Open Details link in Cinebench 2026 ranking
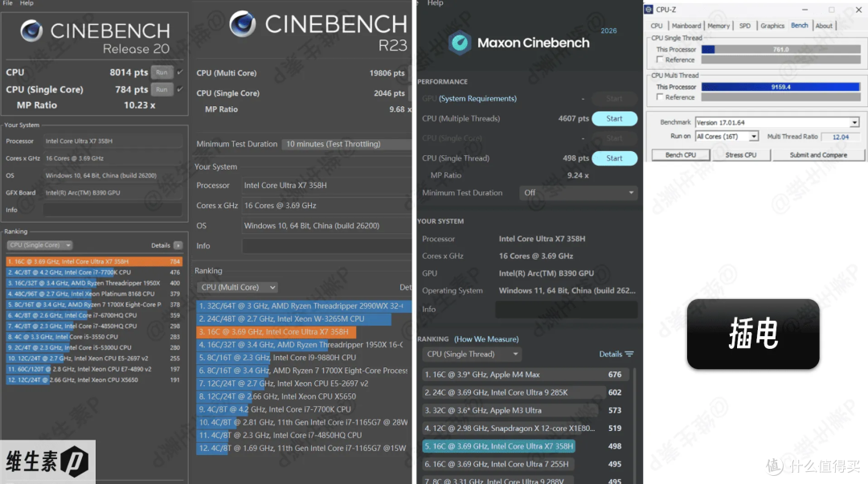The height and width of the screenshot is (484, 868). pyautogui.click(x=611, y=354)
